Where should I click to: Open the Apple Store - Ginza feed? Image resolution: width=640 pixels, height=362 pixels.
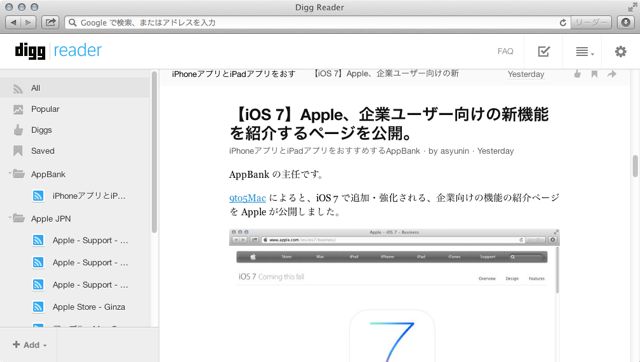89,306
